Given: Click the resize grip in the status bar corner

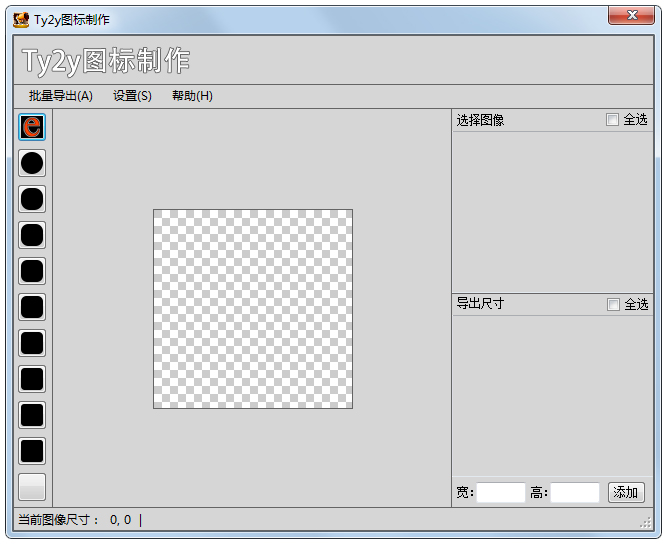Looking at the screenshot, I should click(646, 523).
